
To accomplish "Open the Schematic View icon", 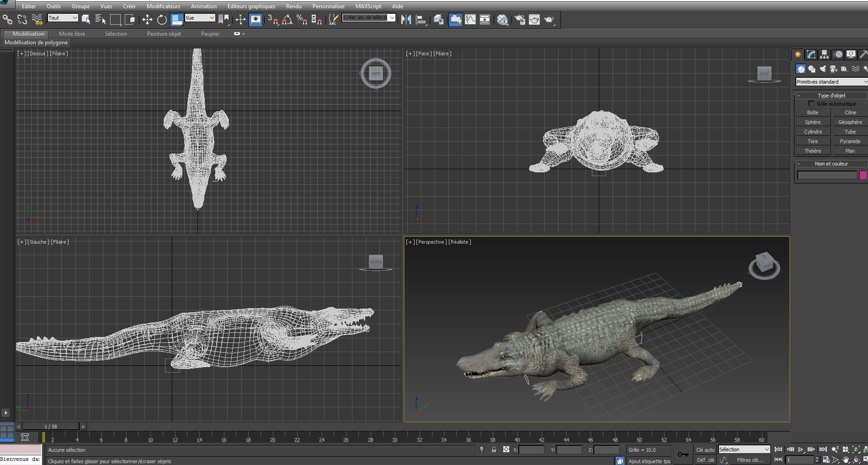I will tap(485, 19).
